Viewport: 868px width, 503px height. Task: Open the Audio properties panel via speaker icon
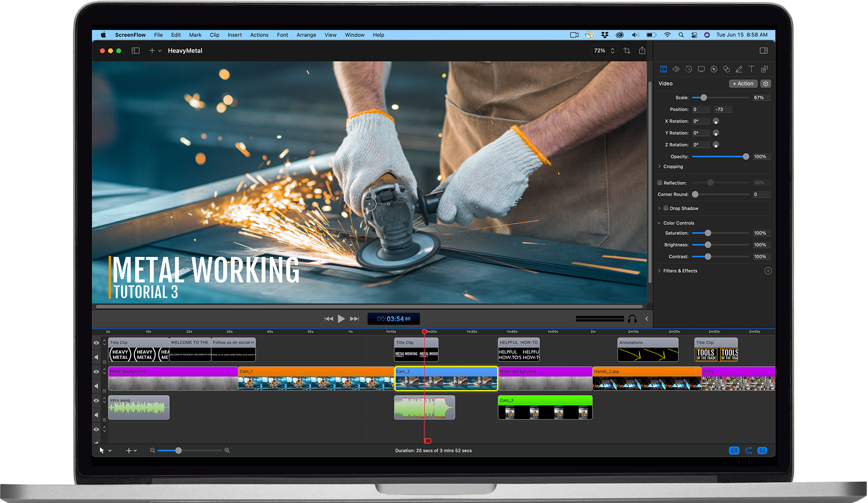tap(676, 69)
